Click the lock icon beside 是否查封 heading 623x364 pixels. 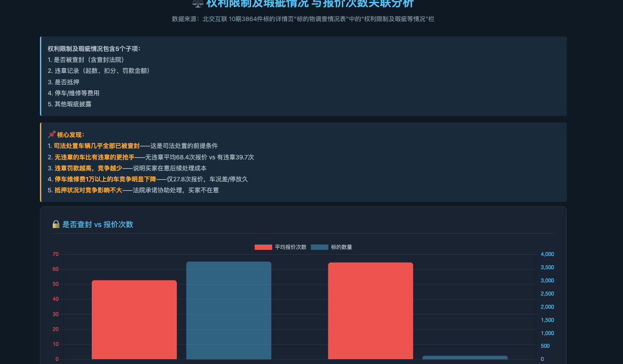point(56,224)
